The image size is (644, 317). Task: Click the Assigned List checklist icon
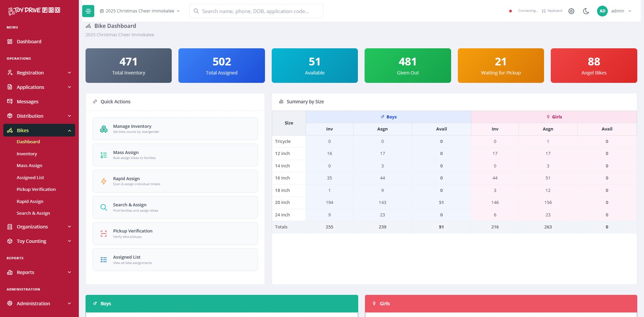tap(104, 260)
